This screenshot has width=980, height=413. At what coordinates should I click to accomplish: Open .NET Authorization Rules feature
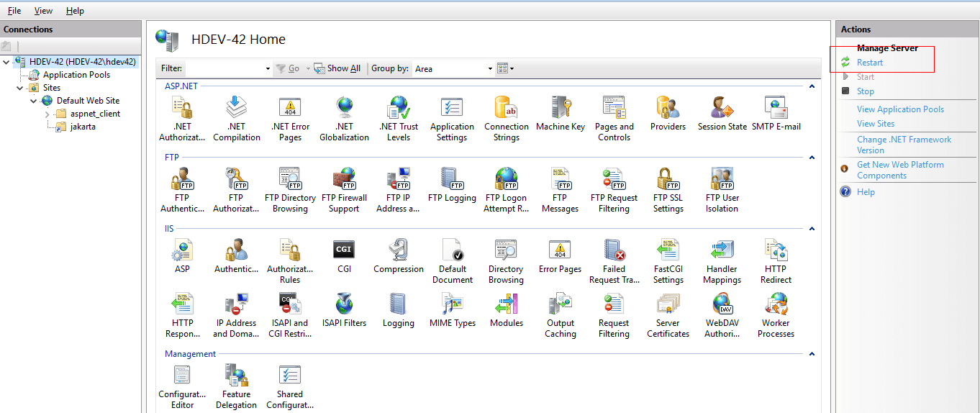(x=182, y=119)
